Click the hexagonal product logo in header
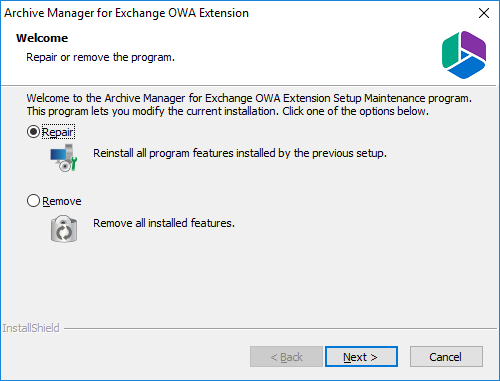The height and width of the screenshot is (381, 500). [x=464, y=55]
